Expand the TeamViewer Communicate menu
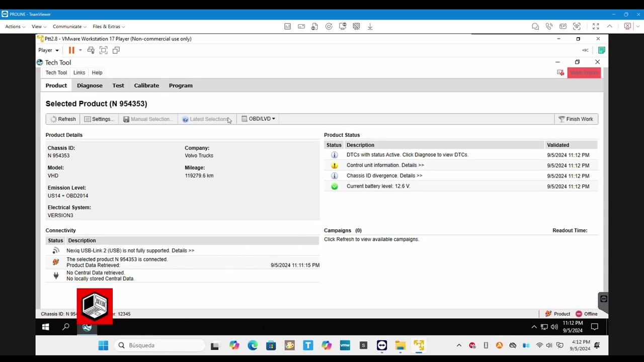This screenshot has width=644, height=362. (69, 27)
